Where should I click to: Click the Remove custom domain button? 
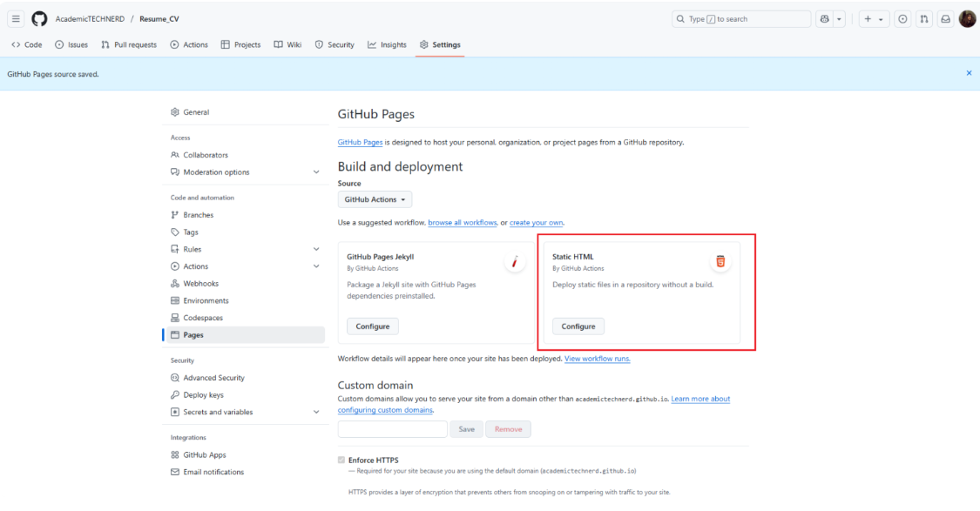point(508,429)
